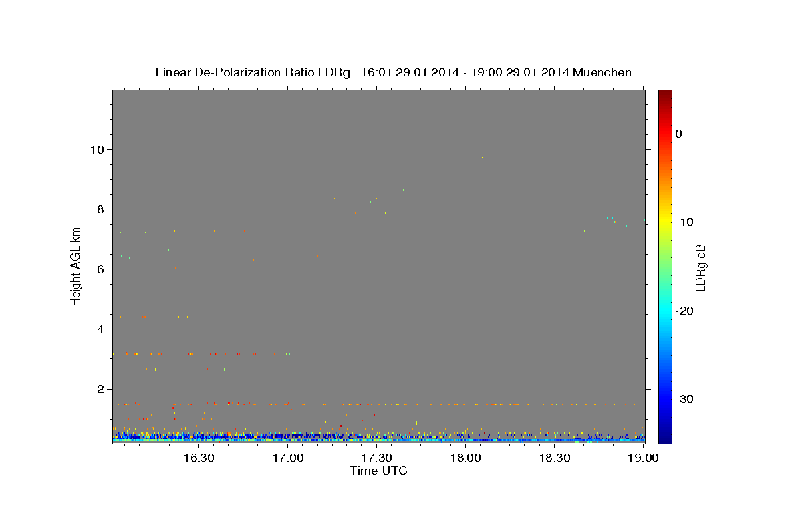Click the 16:30 time tick label
Viewport: 798px width, 532px height.
(x=198, y=458)
